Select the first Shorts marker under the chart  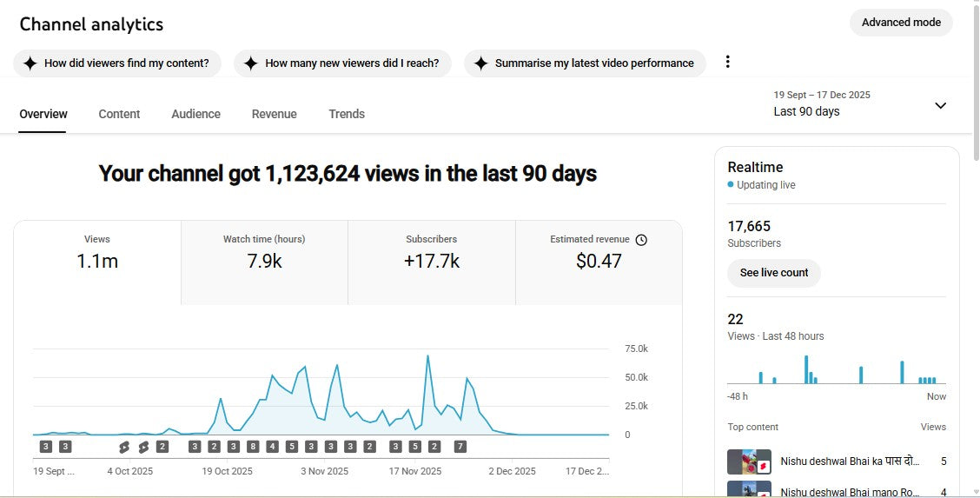123,447
